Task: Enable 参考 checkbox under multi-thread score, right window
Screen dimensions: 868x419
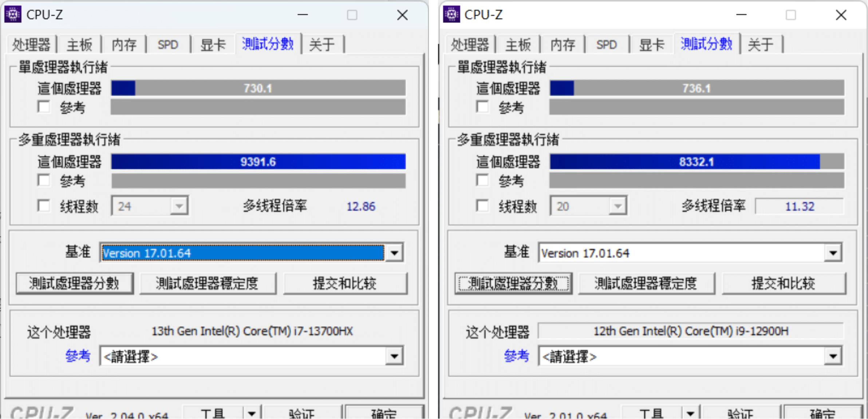Action: (x=483, y=180)
